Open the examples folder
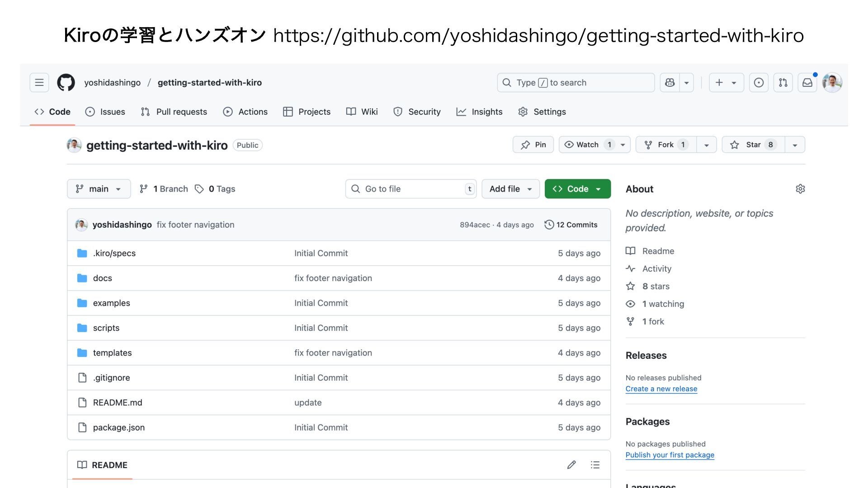868x488 pixels. [x=112, y=303]
